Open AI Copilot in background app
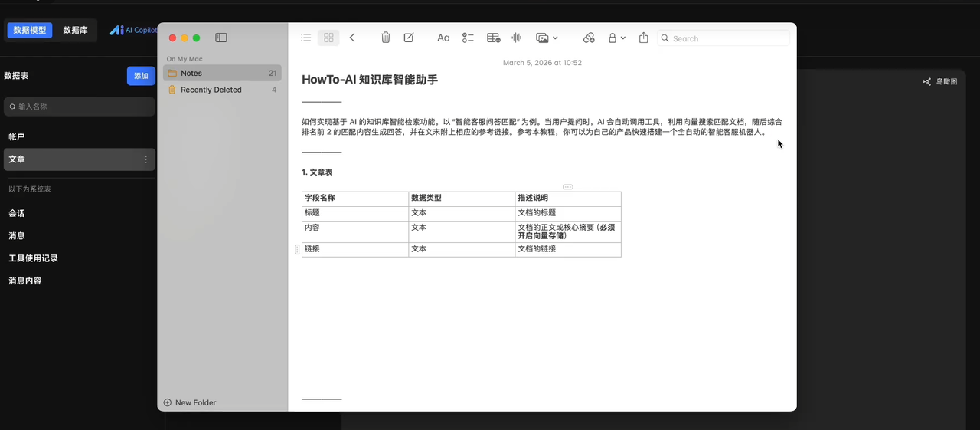Image resolution: width=980 pixels, height=430 pixels. coord(132,30)
